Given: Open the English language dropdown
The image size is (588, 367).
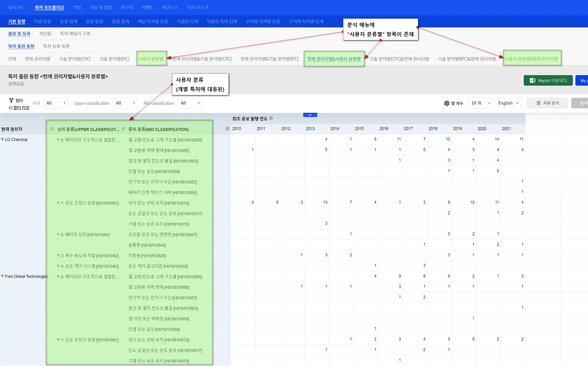Looking at the screenshot, I should point(508,103).
